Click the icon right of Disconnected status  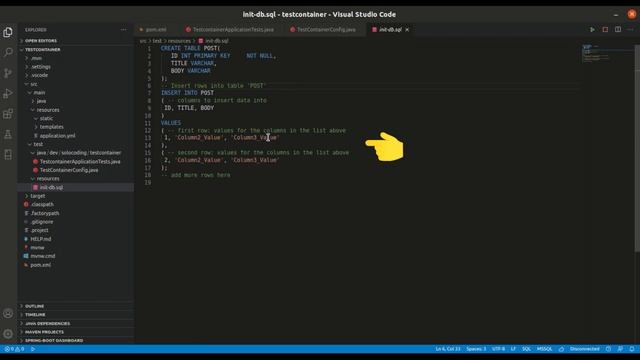(x=608, y=349)
